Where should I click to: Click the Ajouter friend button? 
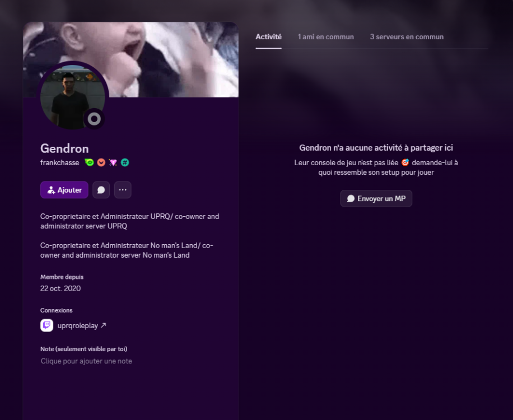(64, 190)
